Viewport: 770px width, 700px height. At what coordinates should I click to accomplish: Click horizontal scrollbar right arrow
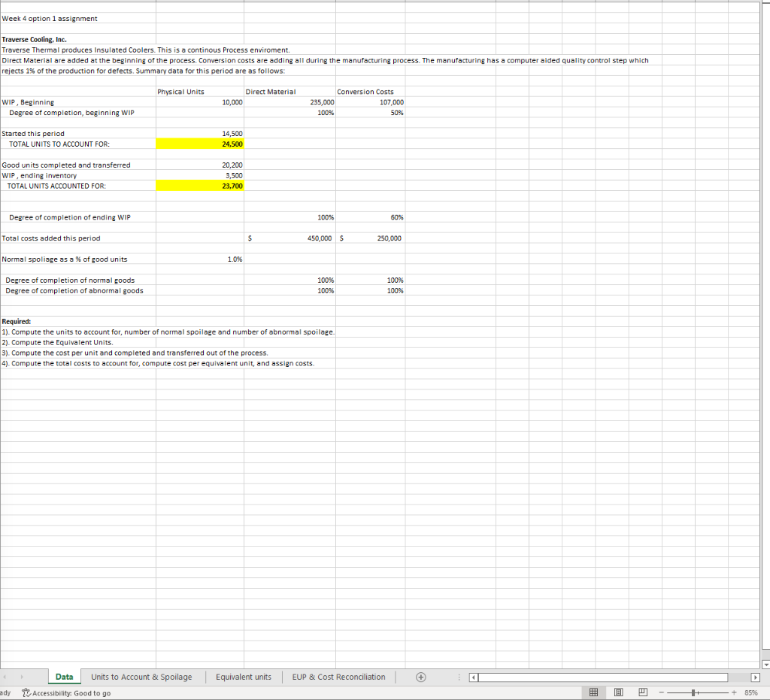click(755, 677)
